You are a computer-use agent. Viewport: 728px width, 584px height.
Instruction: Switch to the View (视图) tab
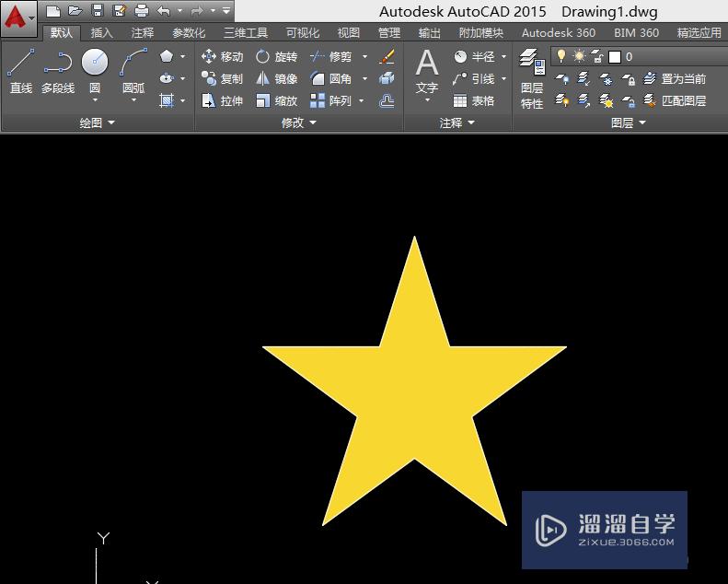(x=349, y=32)
